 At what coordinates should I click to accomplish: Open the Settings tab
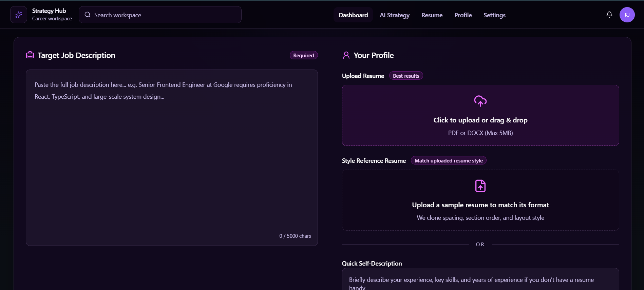[494, 15]
